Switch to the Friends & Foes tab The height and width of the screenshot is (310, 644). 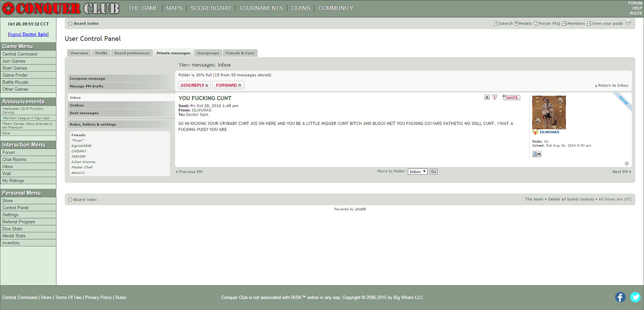tap(240, 53)
